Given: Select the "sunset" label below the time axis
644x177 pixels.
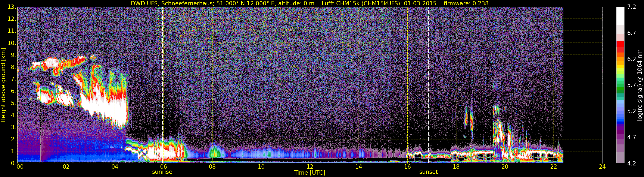Looking at the screenshot, I should [x=429, y=172].
